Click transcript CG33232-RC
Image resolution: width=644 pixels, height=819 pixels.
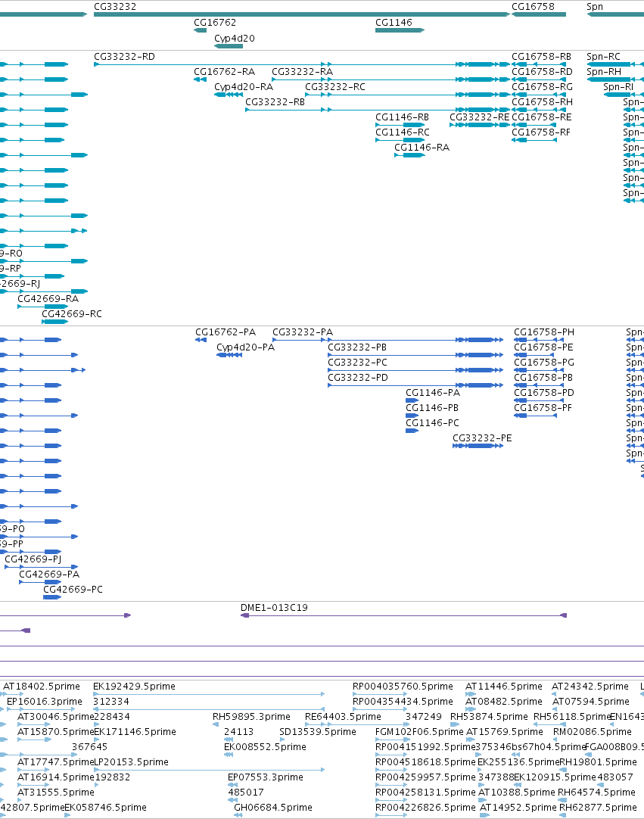(335, 87)
